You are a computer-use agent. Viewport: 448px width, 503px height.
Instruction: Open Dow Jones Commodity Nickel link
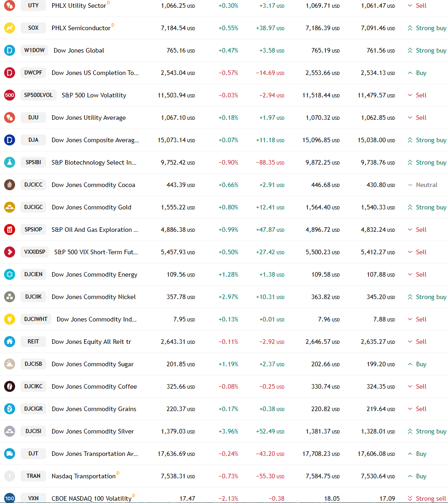tap(94, 297)
